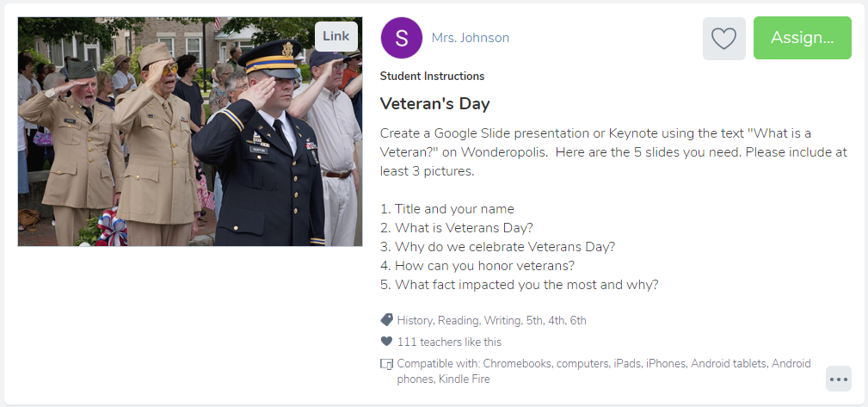Viewport: 868px width, 407px height.
Task: Click the heart favorite icon button
Action: coord(723,38)
